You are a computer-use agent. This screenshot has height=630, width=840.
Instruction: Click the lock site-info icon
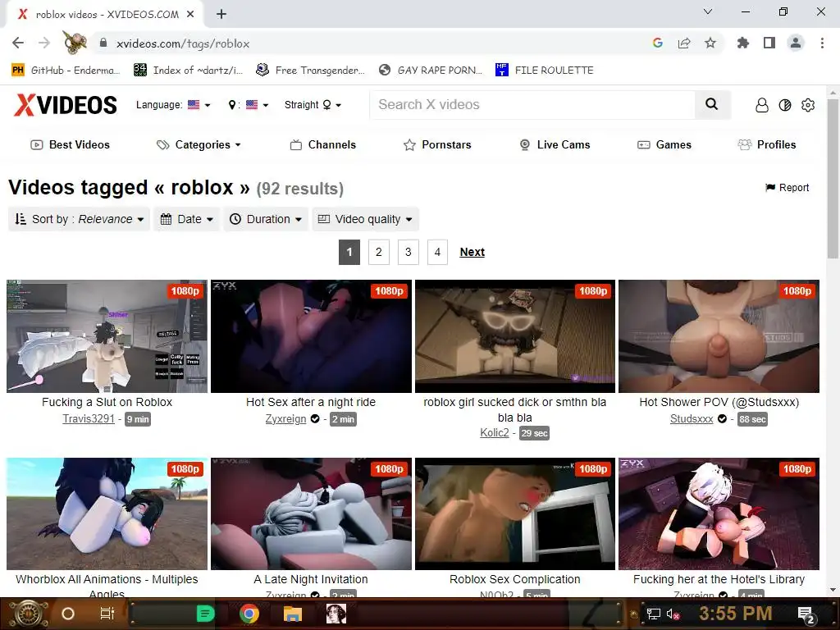(103, 43)
